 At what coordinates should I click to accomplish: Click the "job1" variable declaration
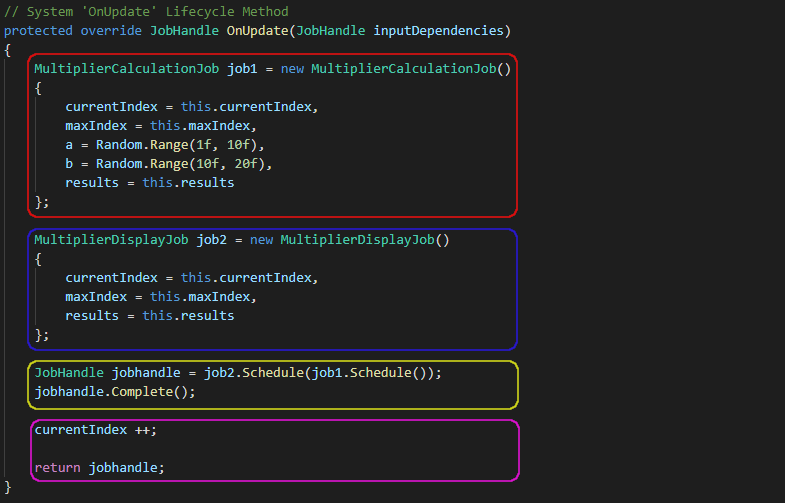242,69
